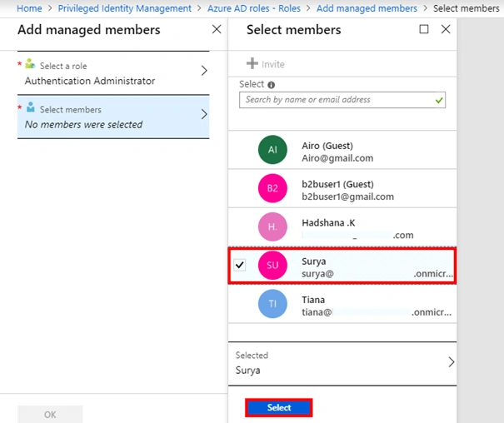Click the plus Invite icon
The height and width of the screenshot is (423, 504).
click(x=252, y=63)
